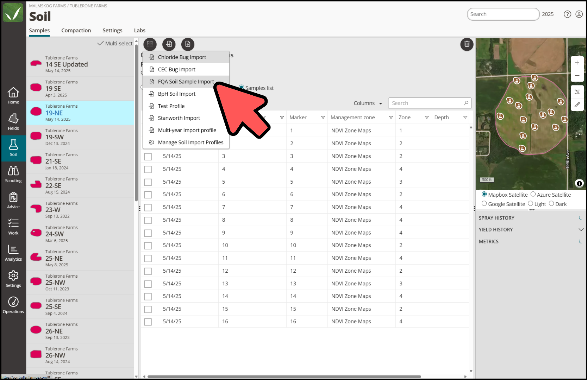The height and width of the screenshot is (380, 588).
Task: Open Operations in the left sidebar
Action: pyautogui.click(x=13, y=305)
